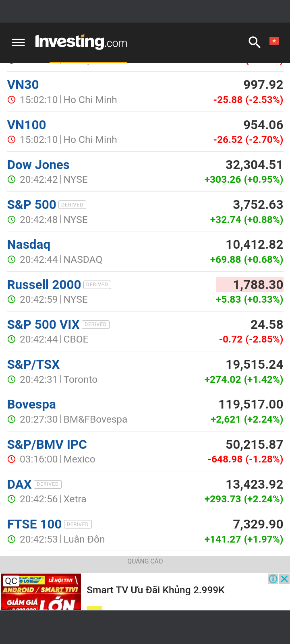Viewport: 290px width, 644px height.
Task: Tap the red clock icon beside VN30
Action: [x=12, y=99]
